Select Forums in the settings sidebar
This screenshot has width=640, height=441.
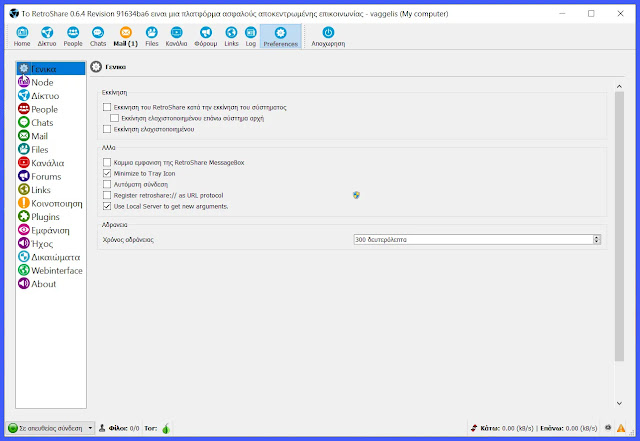click(51, 176)
